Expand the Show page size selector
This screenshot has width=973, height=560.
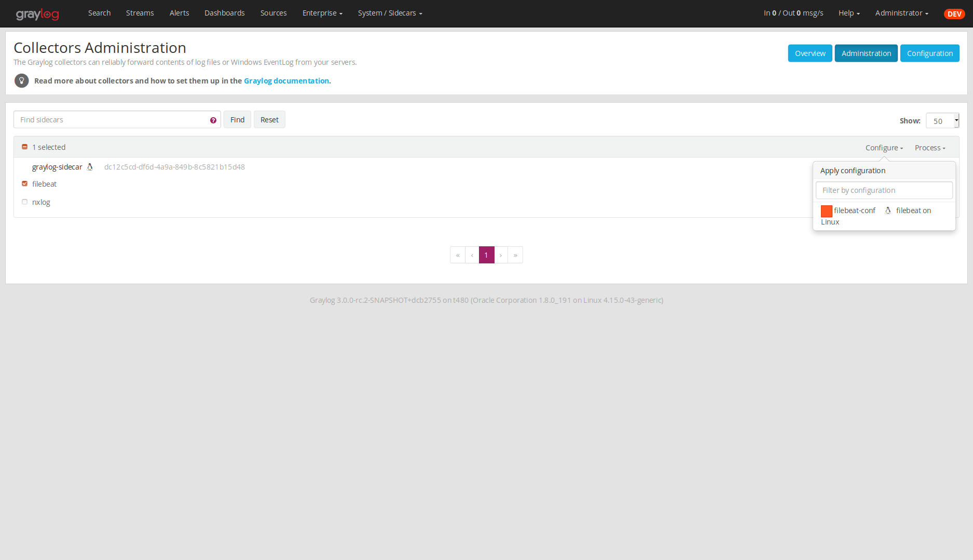942,121
